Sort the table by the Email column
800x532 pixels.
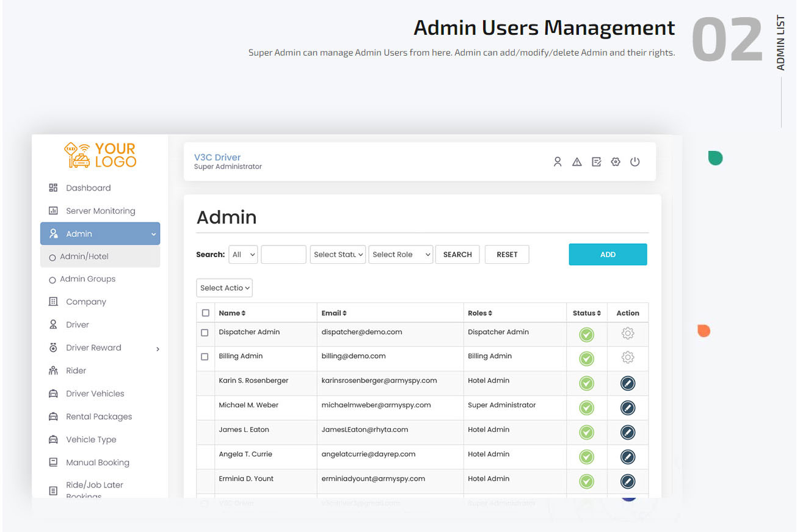coord(334,312)
